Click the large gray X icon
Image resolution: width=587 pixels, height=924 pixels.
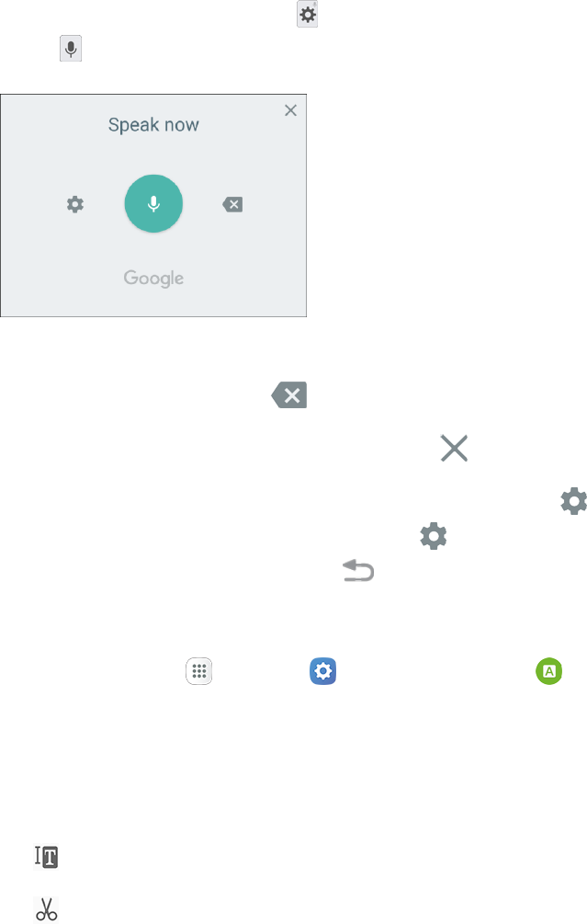(454, 448)
